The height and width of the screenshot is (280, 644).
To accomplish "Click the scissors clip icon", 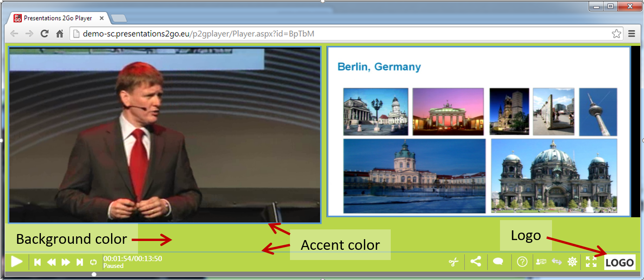I will [x=453, y=262].
